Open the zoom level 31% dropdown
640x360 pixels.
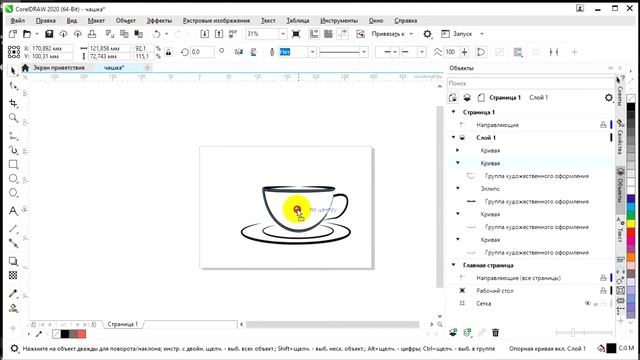[282, 34]
